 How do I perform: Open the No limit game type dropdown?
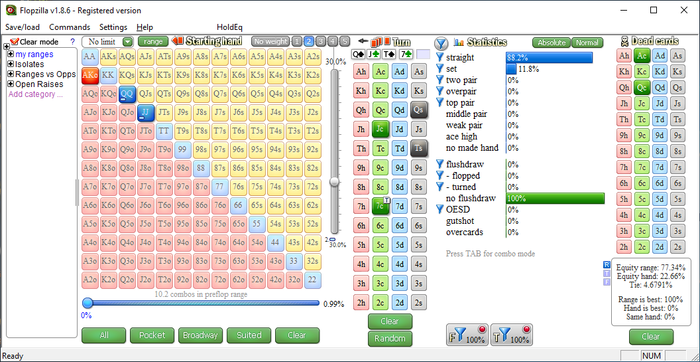[128, 42]
